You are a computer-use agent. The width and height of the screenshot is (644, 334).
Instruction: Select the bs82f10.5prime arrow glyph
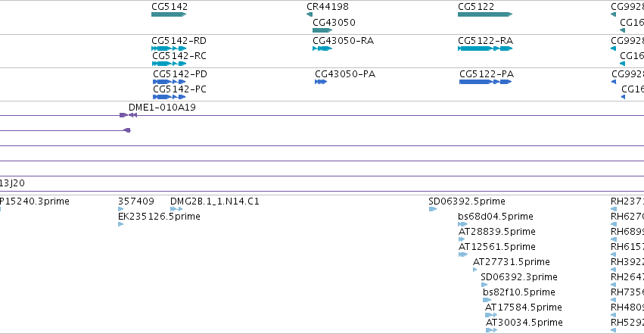point(487,300)
